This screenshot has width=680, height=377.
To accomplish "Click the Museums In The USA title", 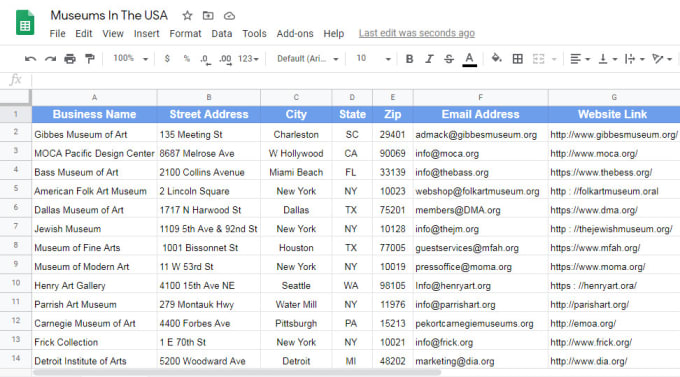I will pyautogui.click(x=109, y=16).
